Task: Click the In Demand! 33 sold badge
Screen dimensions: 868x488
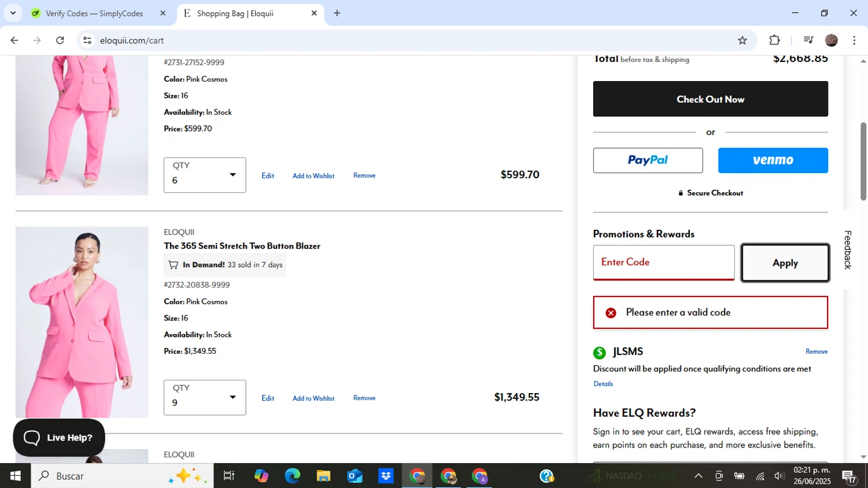Action: pyautogui.click(x=225, y=265)
